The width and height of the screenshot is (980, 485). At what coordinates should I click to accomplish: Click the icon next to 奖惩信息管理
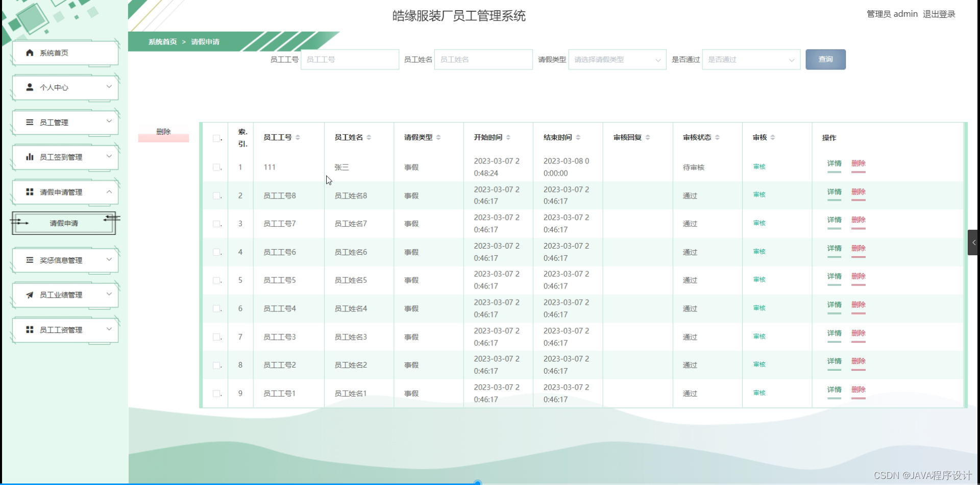29,259
